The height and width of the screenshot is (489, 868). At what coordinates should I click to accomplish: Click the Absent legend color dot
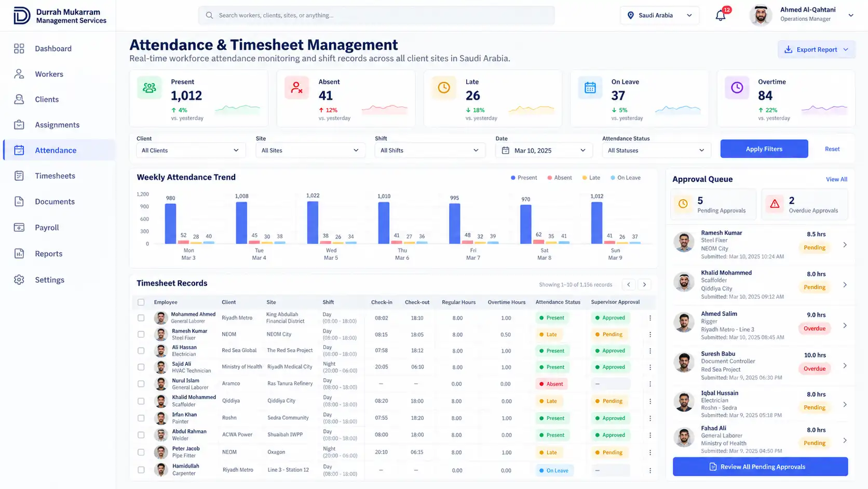[549, 178]
